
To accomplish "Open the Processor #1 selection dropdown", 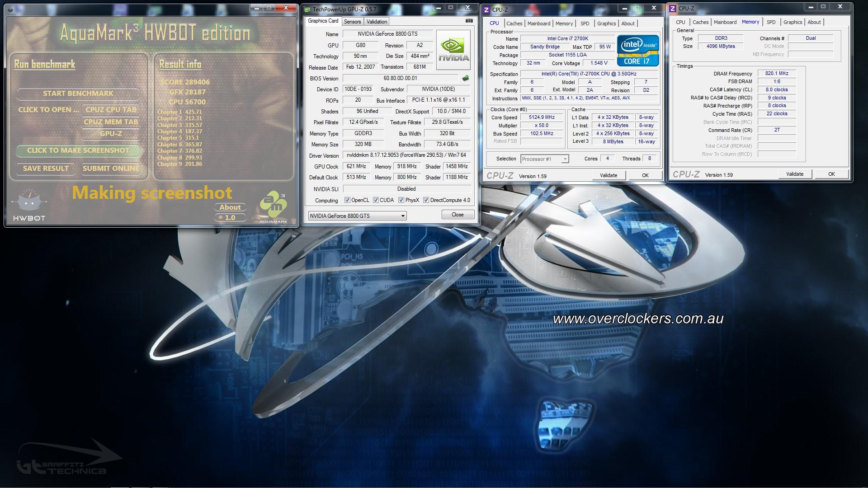I will 544,159.
